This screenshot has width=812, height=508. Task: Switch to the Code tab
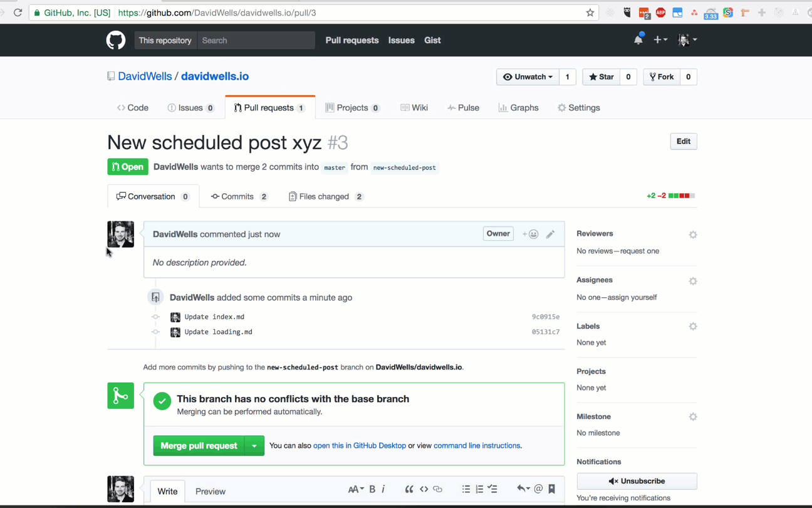[x=133, y=108]
